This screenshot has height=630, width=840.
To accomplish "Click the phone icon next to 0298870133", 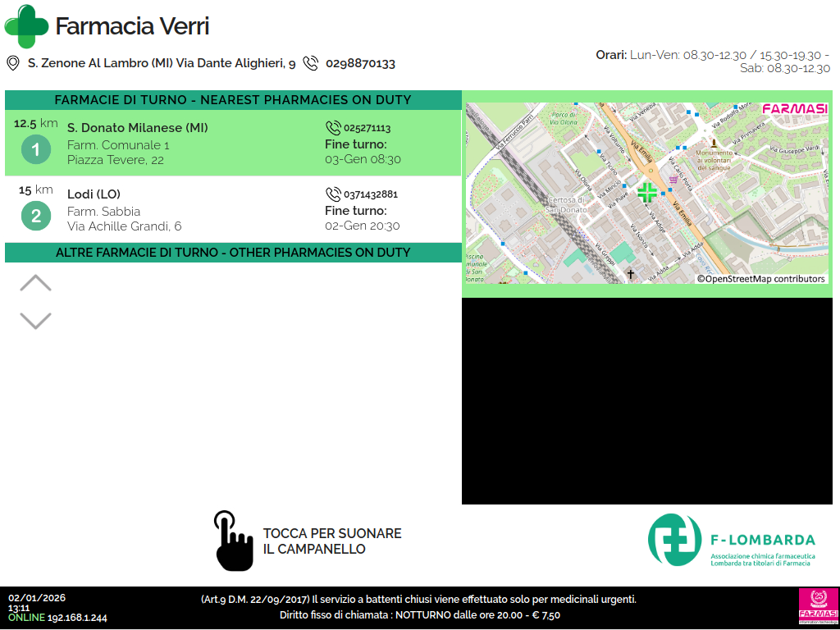I will [x=311, y=63].
